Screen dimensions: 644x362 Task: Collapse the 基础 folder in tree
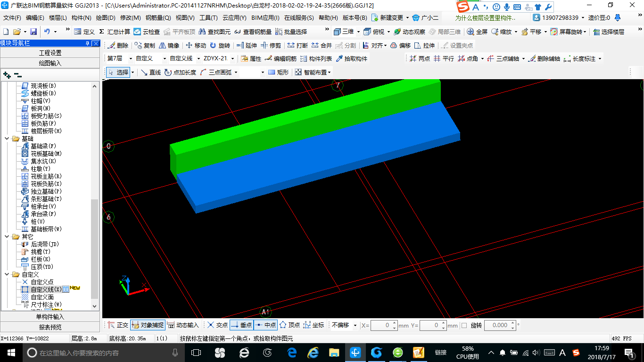click(x=7, y=139)
